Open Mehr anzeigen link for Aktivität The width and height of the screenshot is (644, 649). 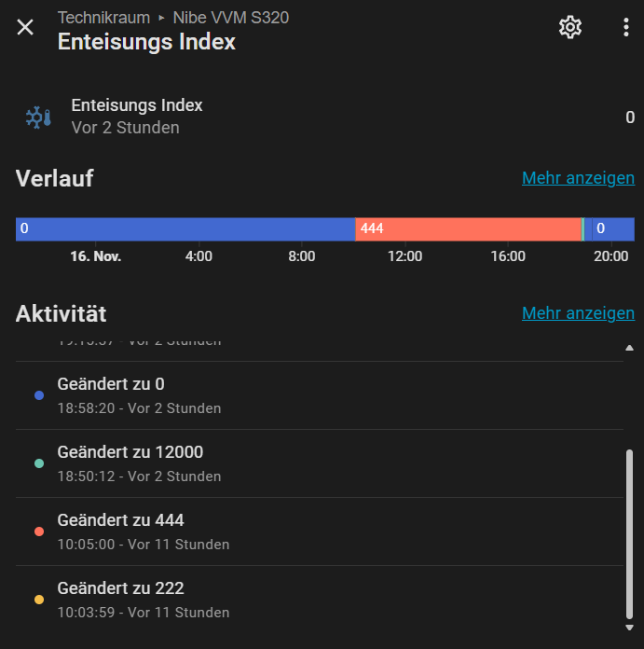pyautogui.click(x=578, y=313)
